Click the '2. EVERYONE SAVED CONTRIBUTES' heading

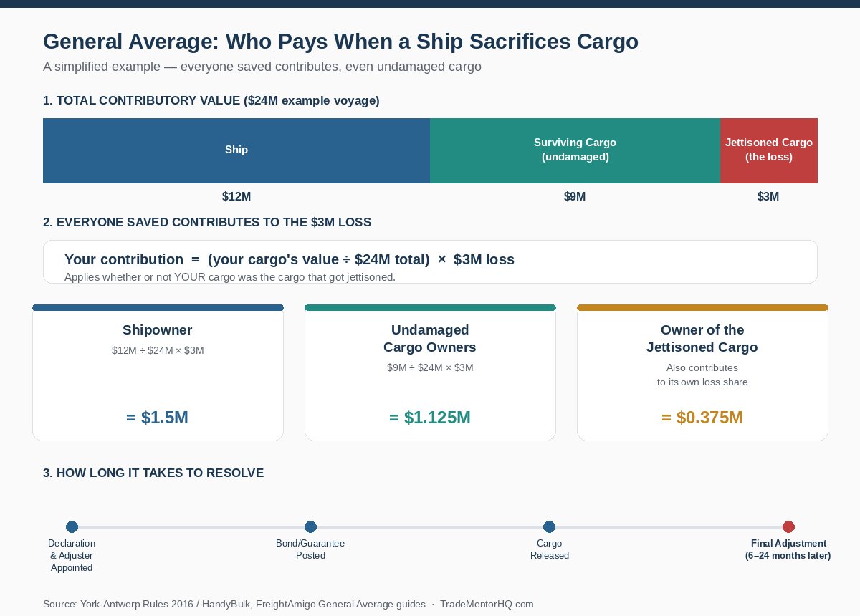207,223
